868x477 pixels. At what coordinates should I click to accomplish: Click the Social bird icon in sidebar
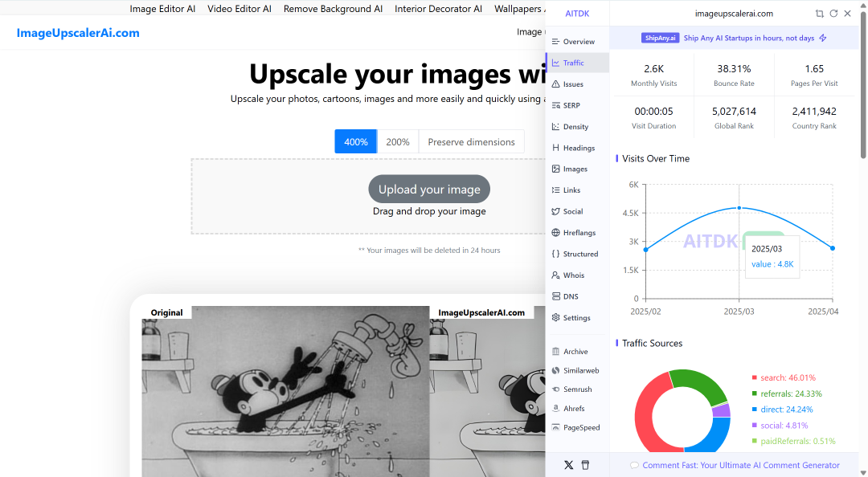pyautogui.click(x=556, y=211)
